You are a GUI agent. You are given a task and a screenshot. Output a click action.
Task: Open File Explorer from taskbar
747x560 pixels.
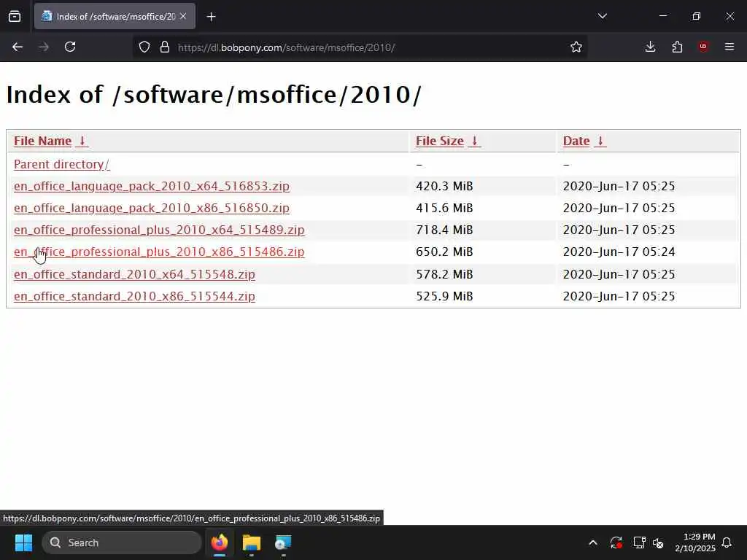(252, 542)
